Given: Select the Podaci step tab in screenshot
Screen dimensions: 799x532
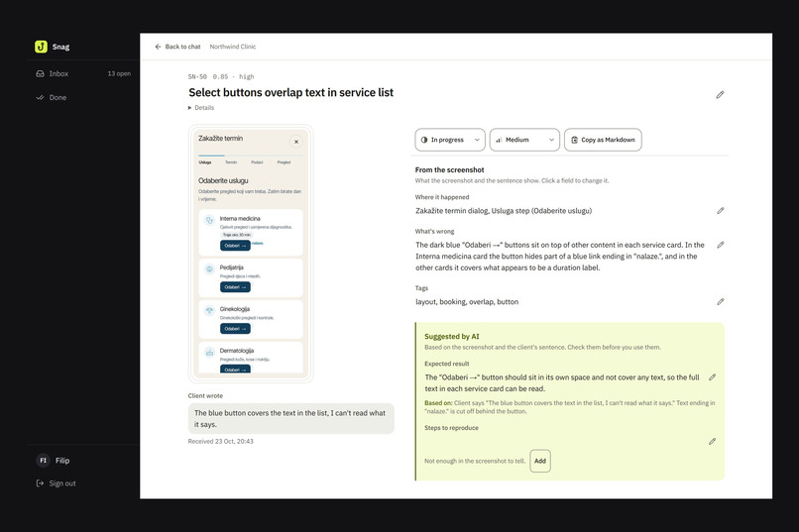Looking at the screenshot, I should click(257, 162).
